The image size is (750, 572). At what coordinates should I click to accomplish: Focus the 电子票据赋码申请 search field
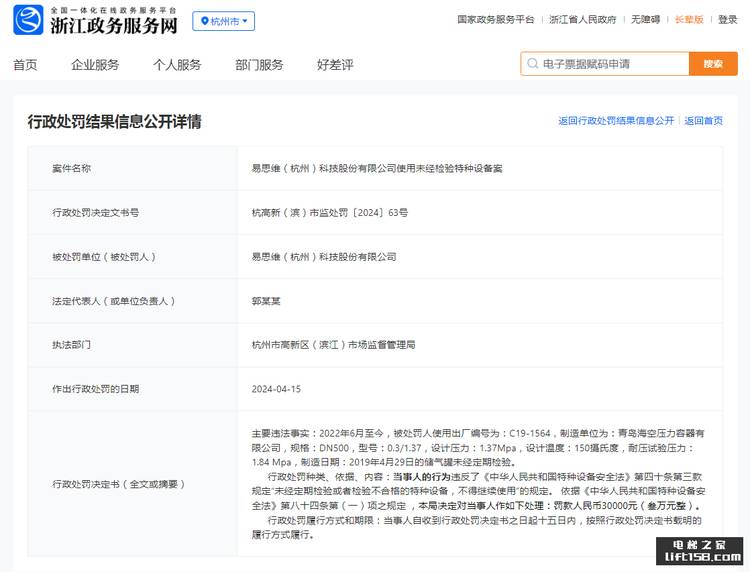click(x=605, y=64)
